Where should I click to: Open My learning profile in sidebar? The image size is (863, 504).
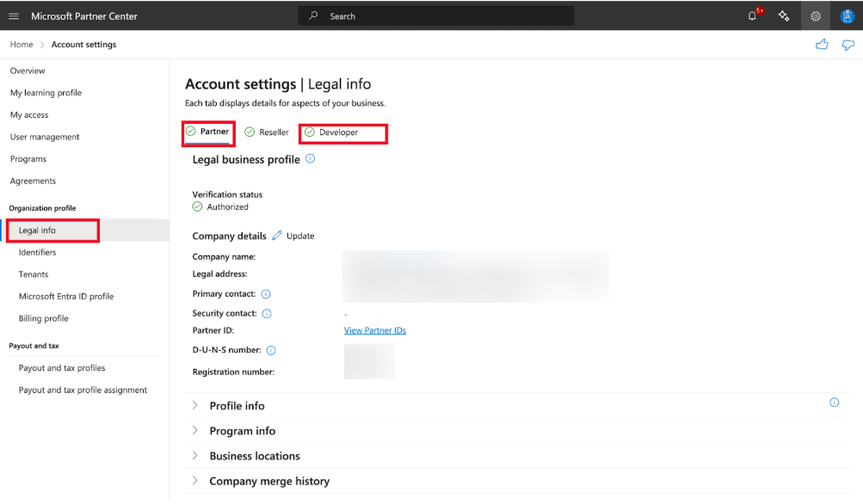coord(46,93)
